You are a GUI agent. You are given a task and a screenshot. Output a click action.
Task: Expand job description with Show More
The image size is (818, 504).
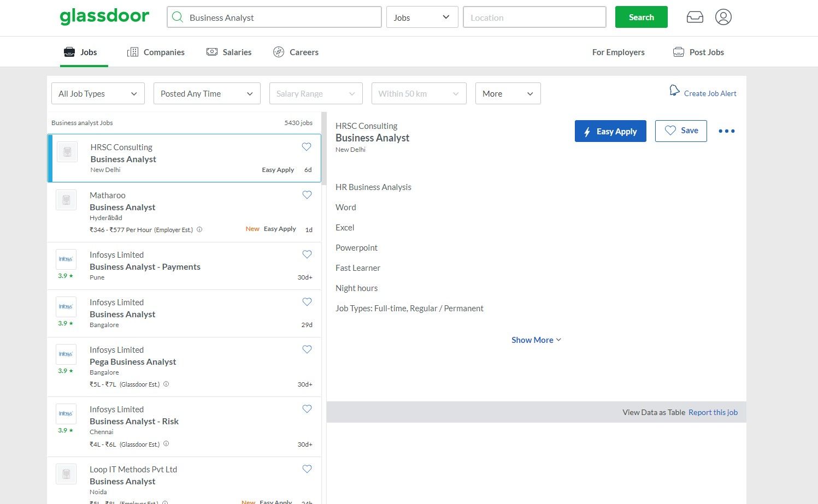click(536, 340)
